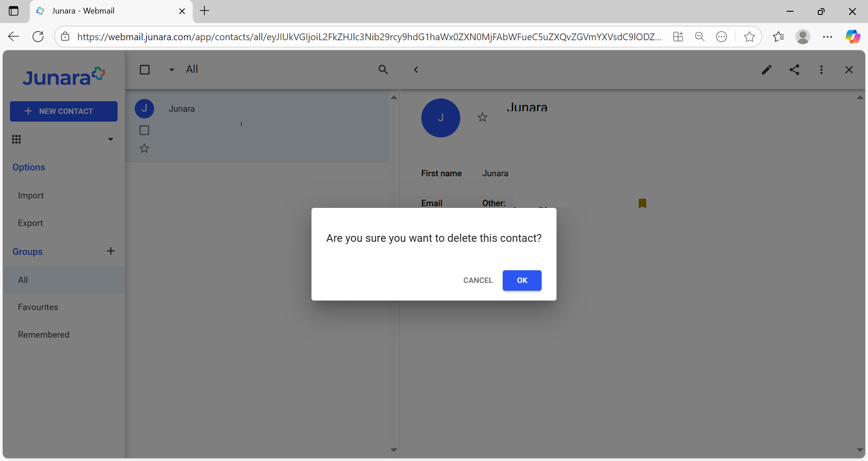Open the three-dot more options menu
This screenshot has width=868, height=461.
[821, 70]
